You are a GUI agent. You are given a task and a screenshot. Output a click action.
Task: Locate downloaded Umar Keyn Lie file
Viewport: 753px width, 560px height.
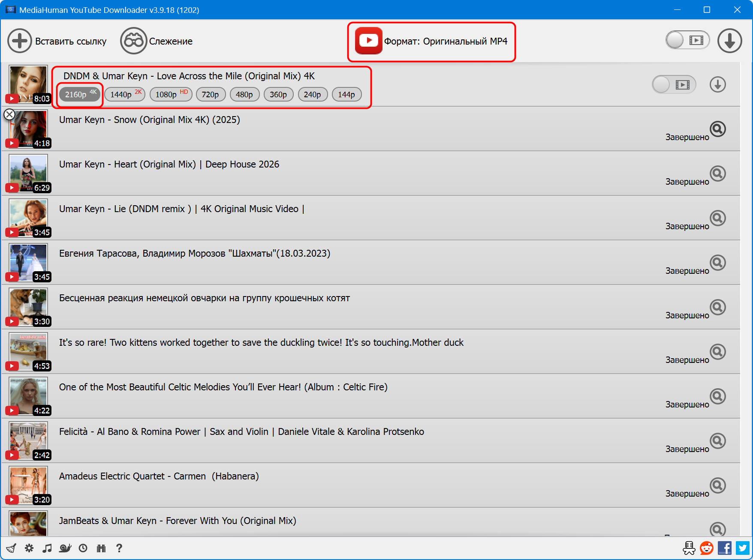pyautogui.click(x=717, y=218)
